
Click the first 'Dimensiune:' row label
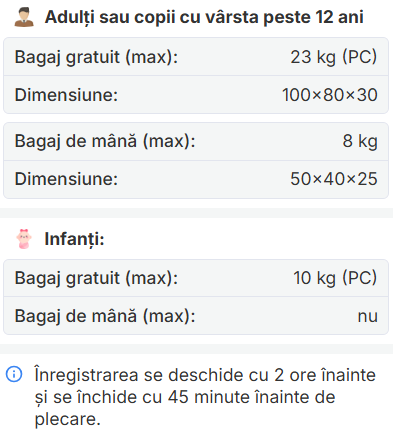(66, 95)
